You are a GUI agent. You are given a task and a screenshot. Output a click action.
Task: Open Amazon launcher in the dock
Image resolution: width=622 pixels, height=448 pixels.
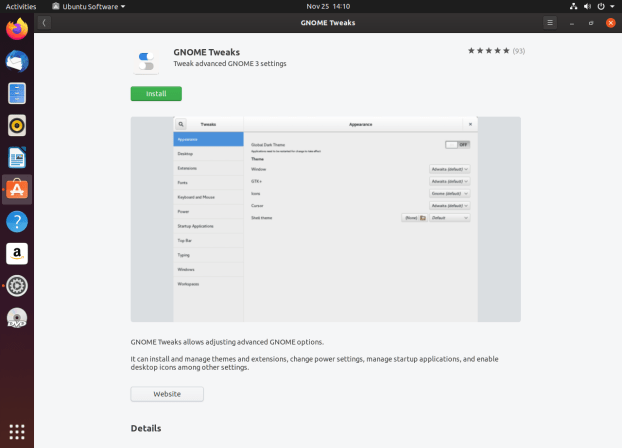click(17, 254)
